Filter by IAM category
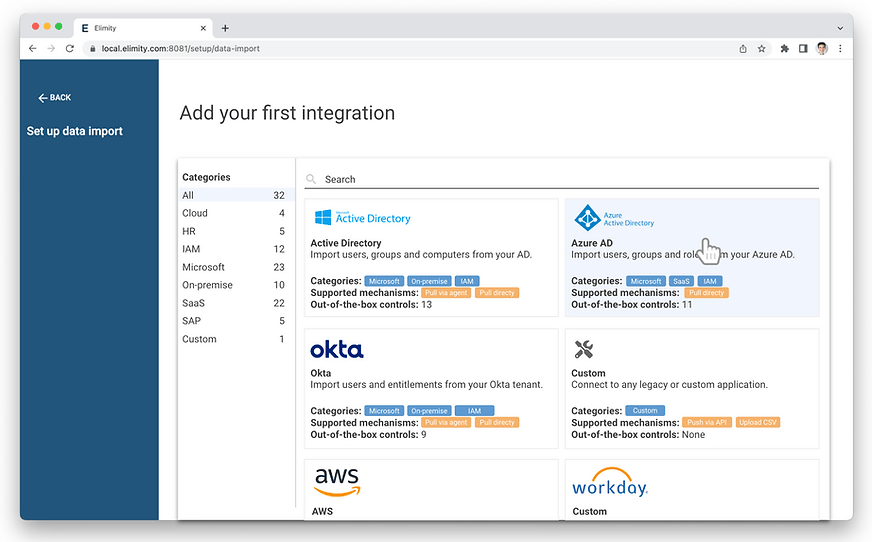Image resolution: width=872 pixels, height=542 pixels. pos(234,249)
